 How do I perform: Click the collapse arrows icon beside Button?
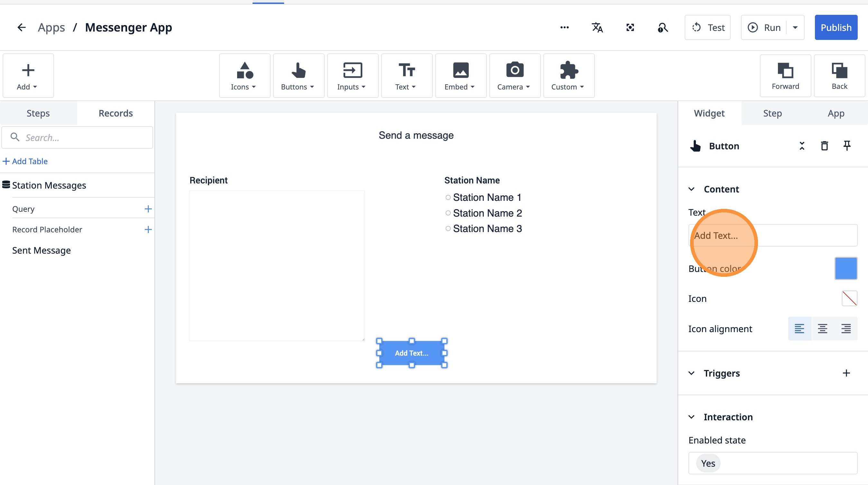pos(802,146)
